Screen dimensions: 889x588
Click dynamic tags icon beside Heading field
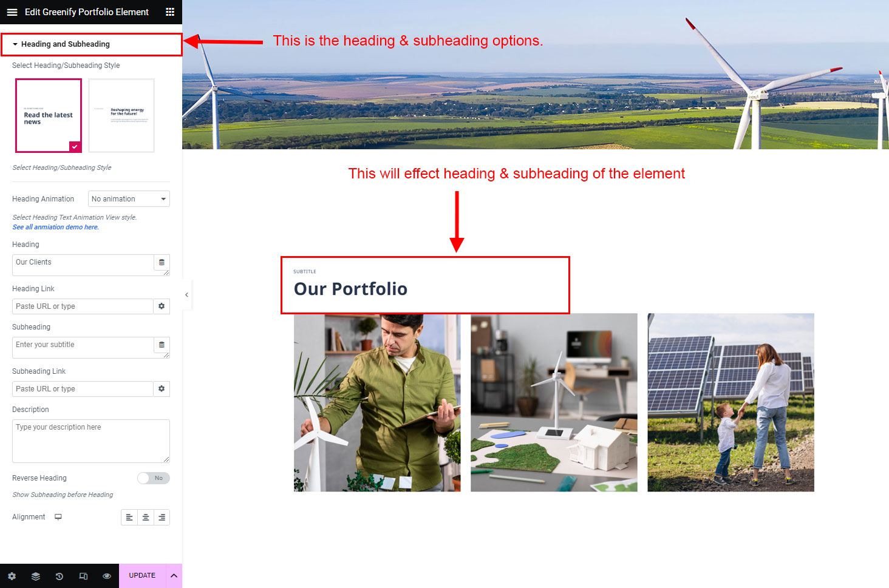pos(162,262)
